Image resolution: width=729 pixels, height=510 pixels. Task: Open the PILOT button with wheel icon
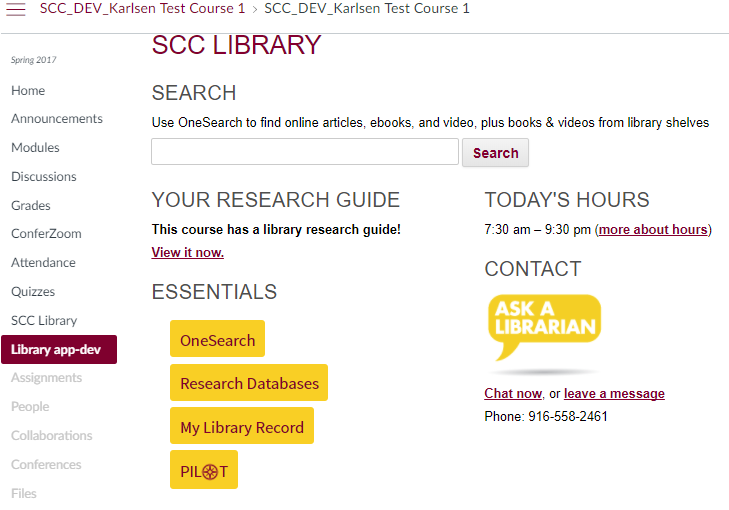tap(204, 470)
